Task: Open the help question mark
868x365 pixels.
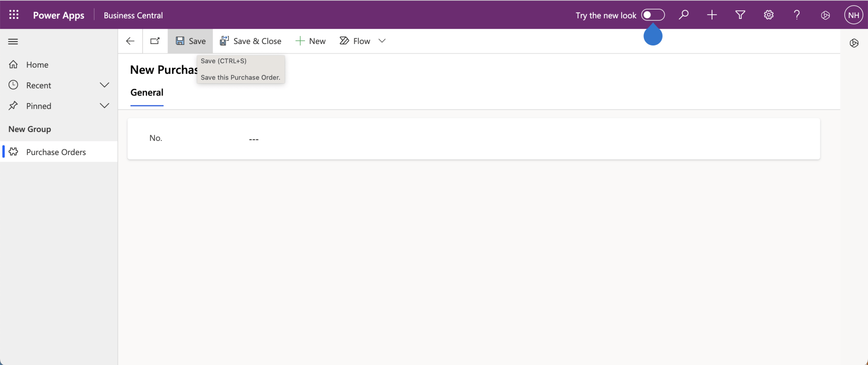Action: coord(797,15)
